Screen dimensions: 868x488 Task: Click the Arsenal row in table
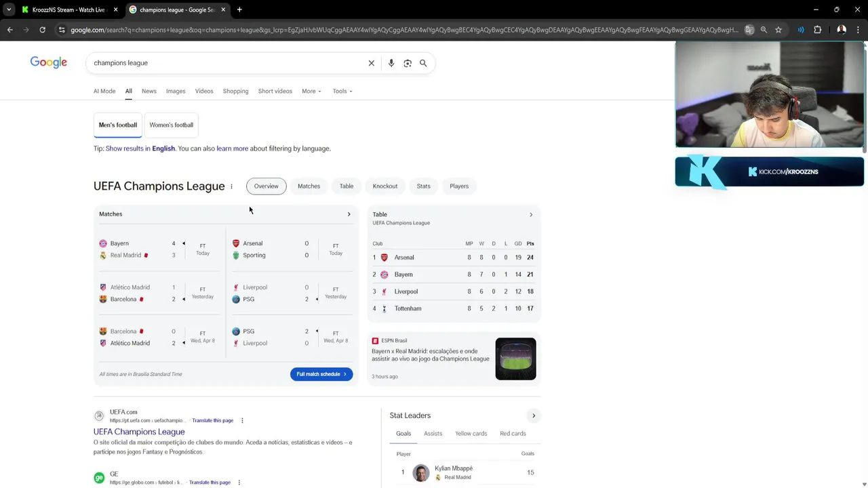(x=453, y=258)
